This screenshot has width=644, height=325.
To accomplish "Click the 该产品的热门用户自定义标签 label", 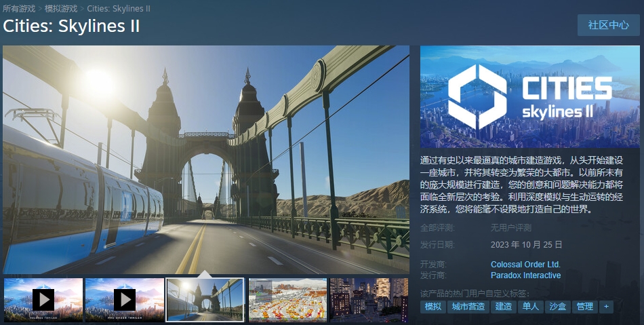I will (475, 294).
